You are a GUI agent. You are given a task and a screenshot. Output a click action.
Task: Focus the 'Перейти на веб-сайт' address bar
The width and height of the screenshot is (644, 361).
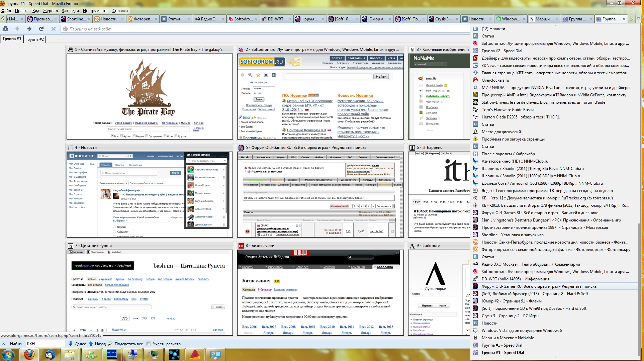point(266,29)
